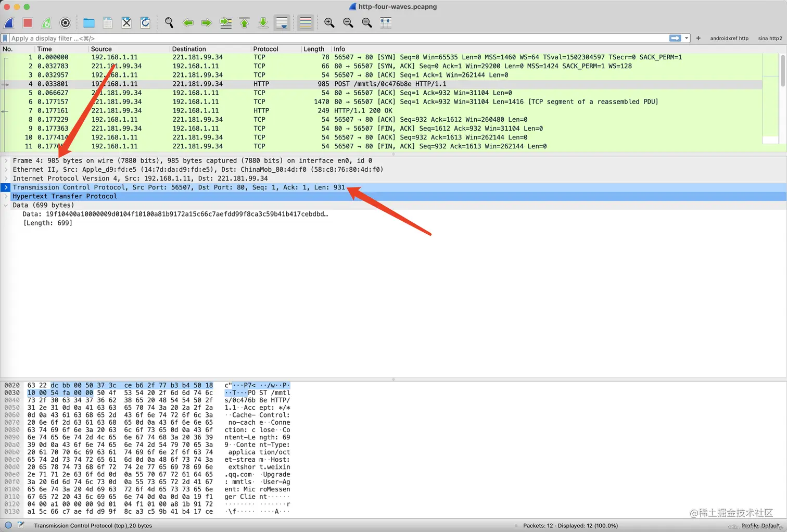Sort by Length column header
This screenshot has width=787, height=532.
[x=316, y=49]
